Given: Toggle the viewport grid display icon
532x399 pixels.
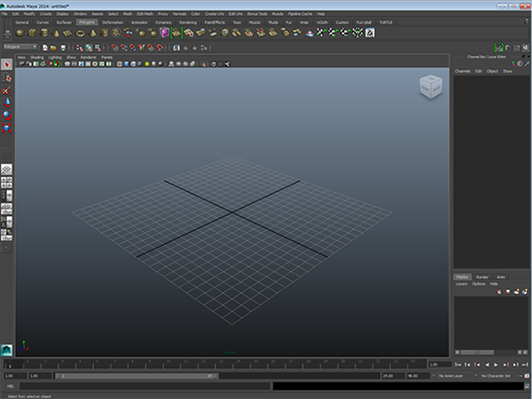Looking at the screenshot, I should [x=67, y=64].
